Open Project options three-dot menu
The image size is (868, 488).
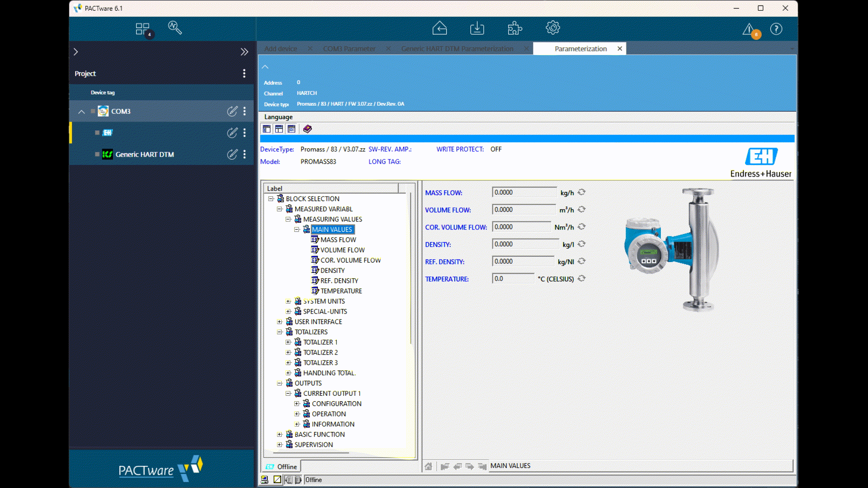[x=244, y=74]
